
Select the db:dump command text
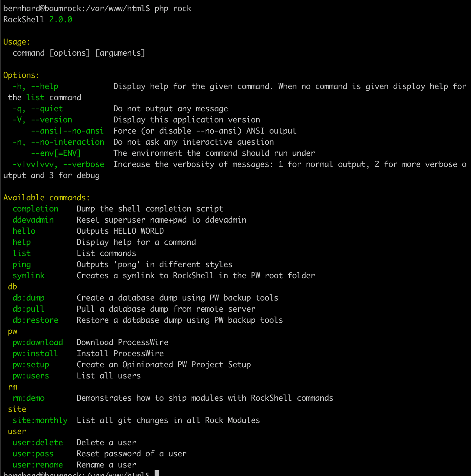tap(28, 298)
